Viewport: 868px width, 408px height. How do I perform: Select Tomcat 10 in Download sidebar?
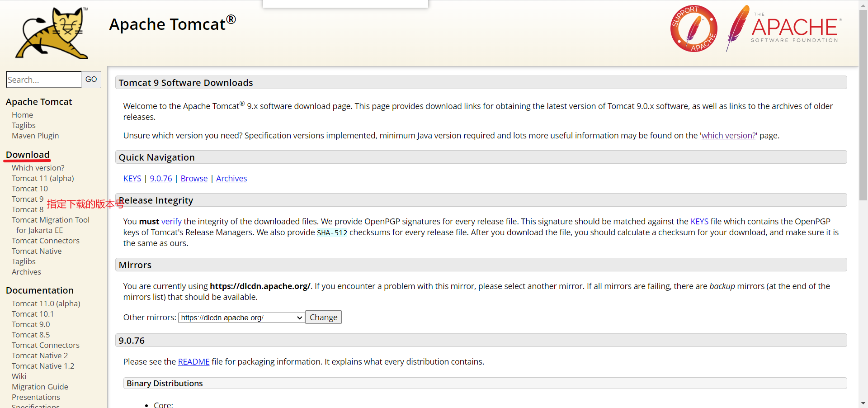(30, 189)
